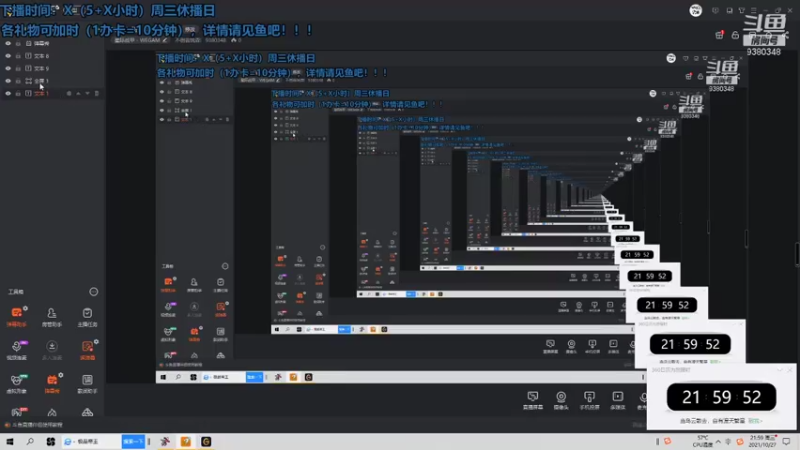This screenshot has height=450, width=800.
Task: Open the 房管助手 tool
Action: point(52,316)
